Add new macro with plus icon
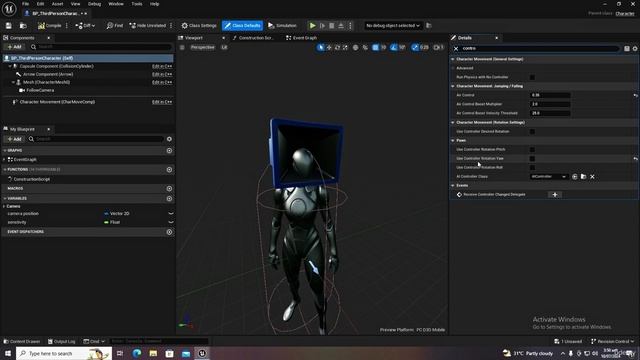This screenshot has width=640, height=360. [169, 189]
